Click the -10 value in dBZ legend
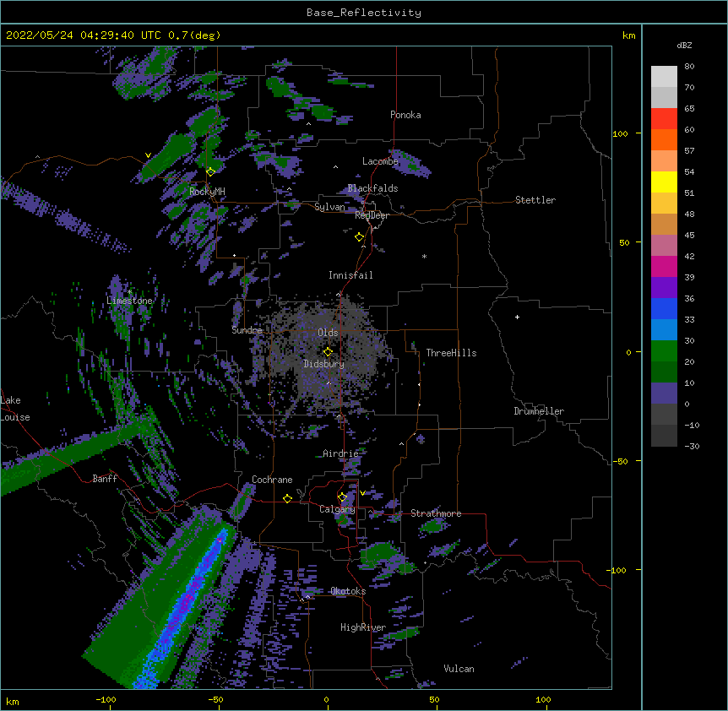Viewport: 728px width, 711px height. point(692,425)
